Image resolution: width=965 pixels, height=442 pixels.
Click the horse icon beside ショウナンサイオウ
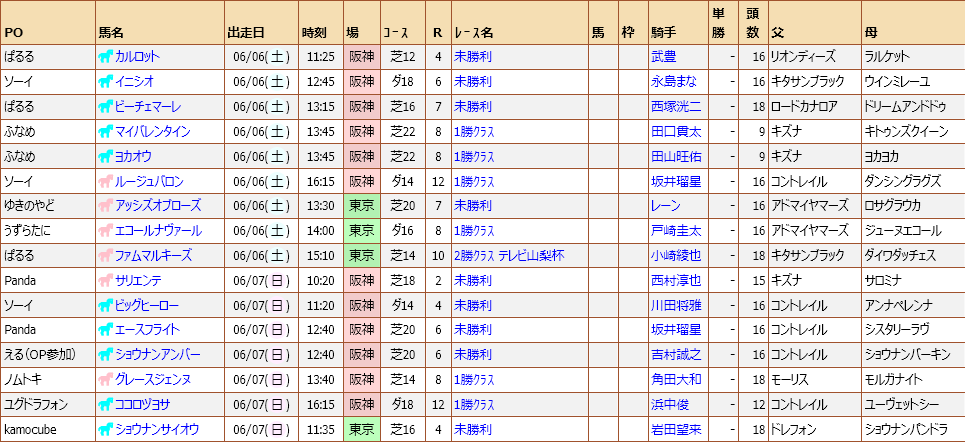click(105, 430)
